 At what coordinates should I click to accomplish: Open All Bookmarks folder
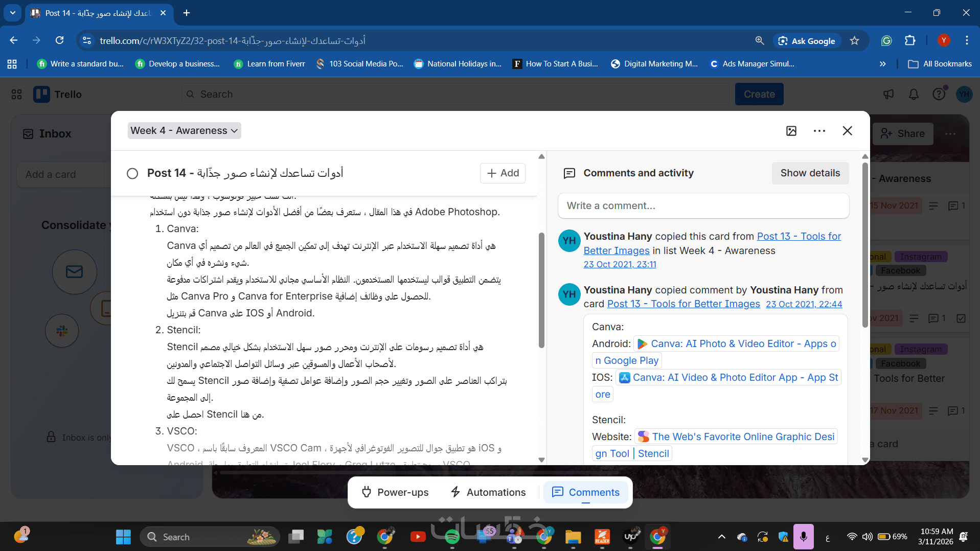(x=940, y=64)
